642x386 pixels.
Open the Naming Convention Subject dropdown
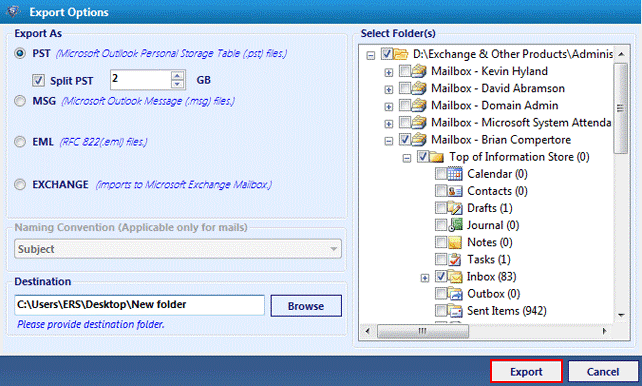tap(178, 249)
